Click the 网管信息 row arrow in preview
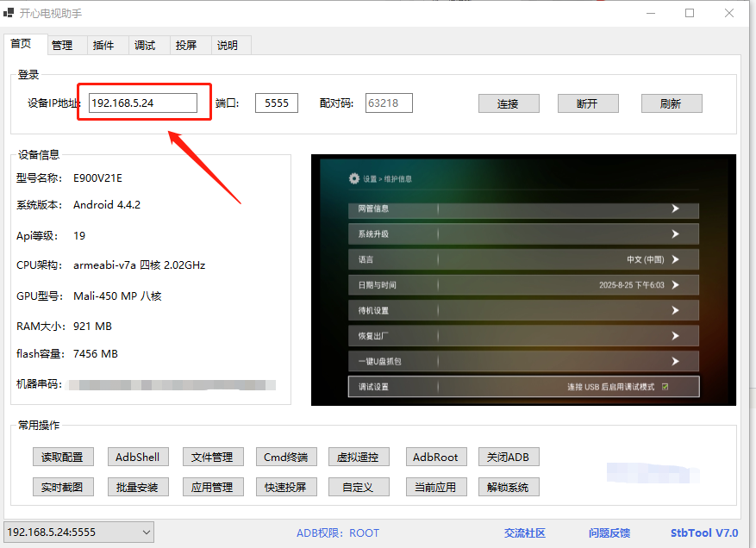 pyautogui.click(x=676, y=209)
